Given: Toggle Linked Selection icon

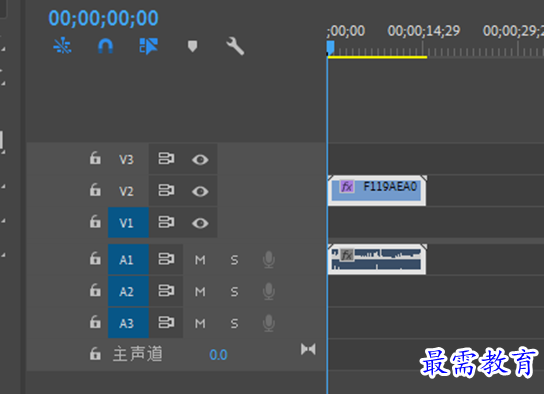Looking at the screenshot, I should 148,46.
